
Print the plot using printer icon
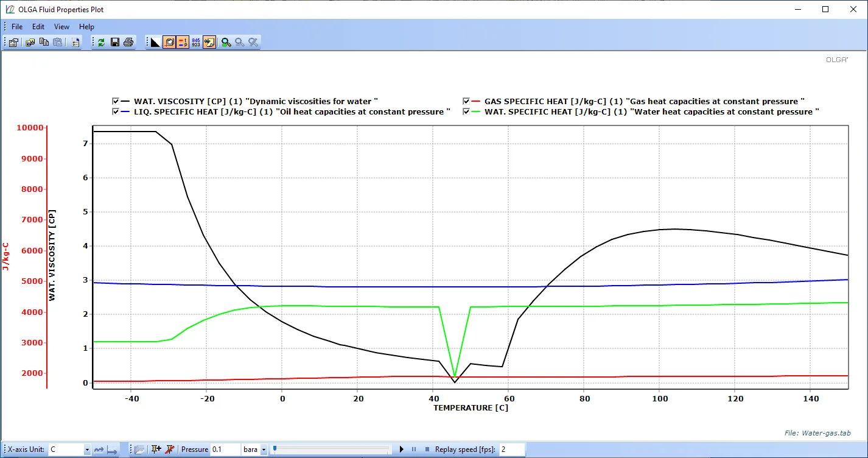129,42
